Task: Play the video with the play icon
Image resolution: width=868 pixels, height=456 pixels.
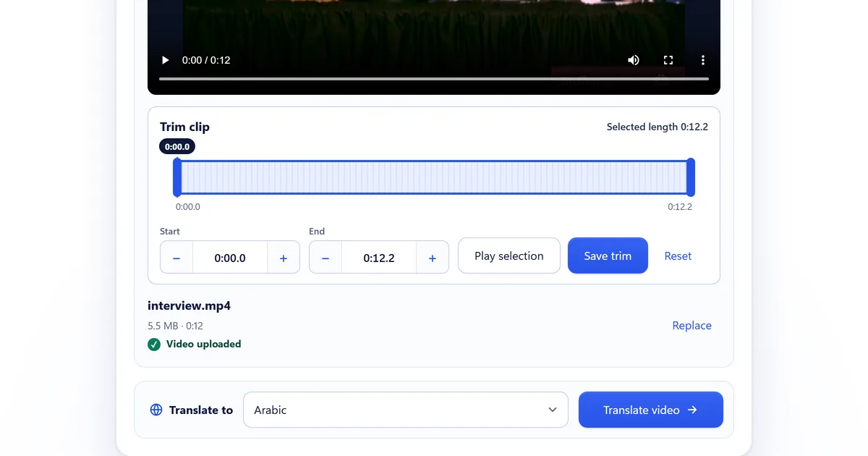Action: tap(165, 60)
